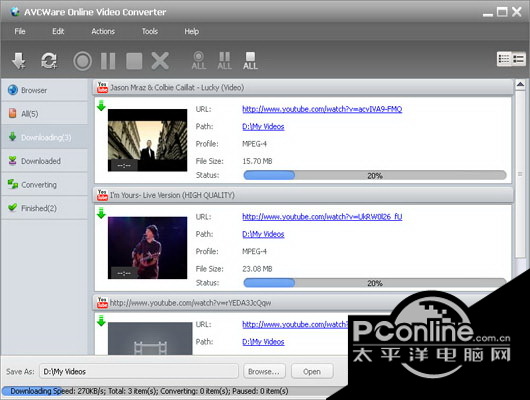
Task: Select the I'm Yours- Live Version task header
Action: tap(303, 195)
